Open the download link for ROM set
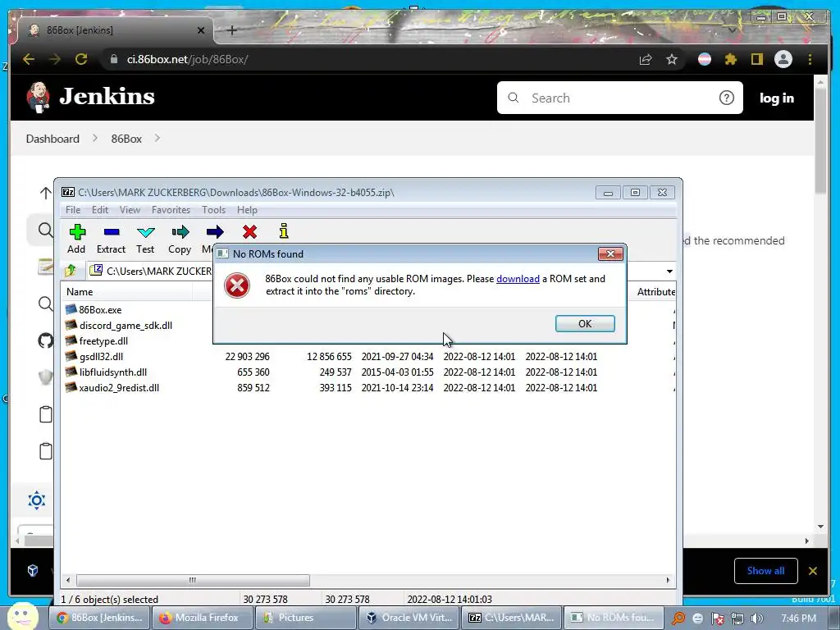The height and width of the screenshot is (630, 840). coord(518,279)
